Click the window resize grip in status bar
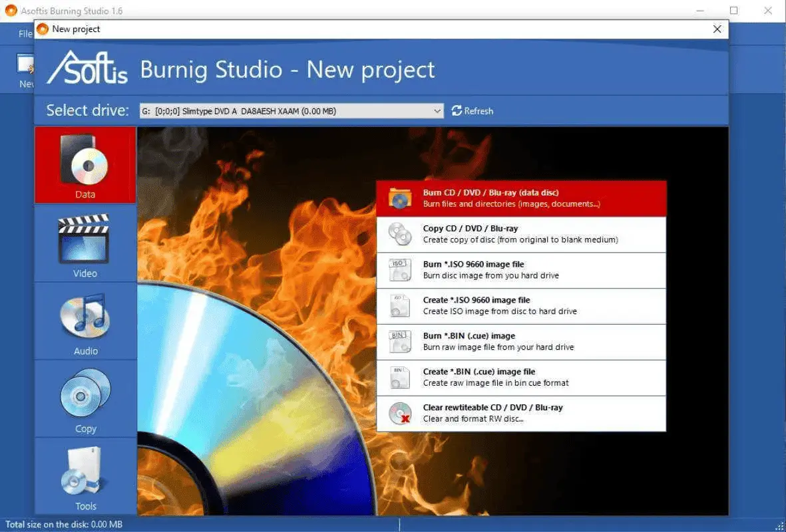Screen dimensions: 786x532 pyautogui.click(x=779, y=525)
